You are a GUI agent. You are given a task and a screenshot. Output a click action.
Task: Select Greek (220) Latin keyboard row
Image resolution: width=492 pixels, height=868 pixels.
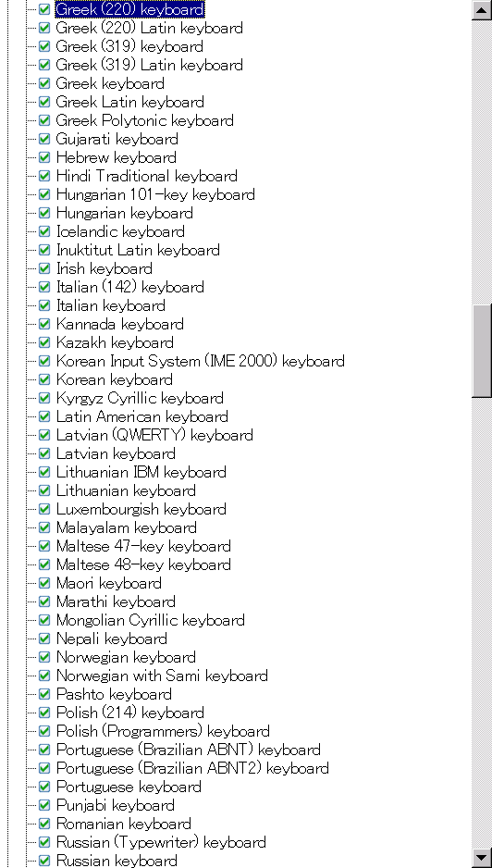[150, 29]
